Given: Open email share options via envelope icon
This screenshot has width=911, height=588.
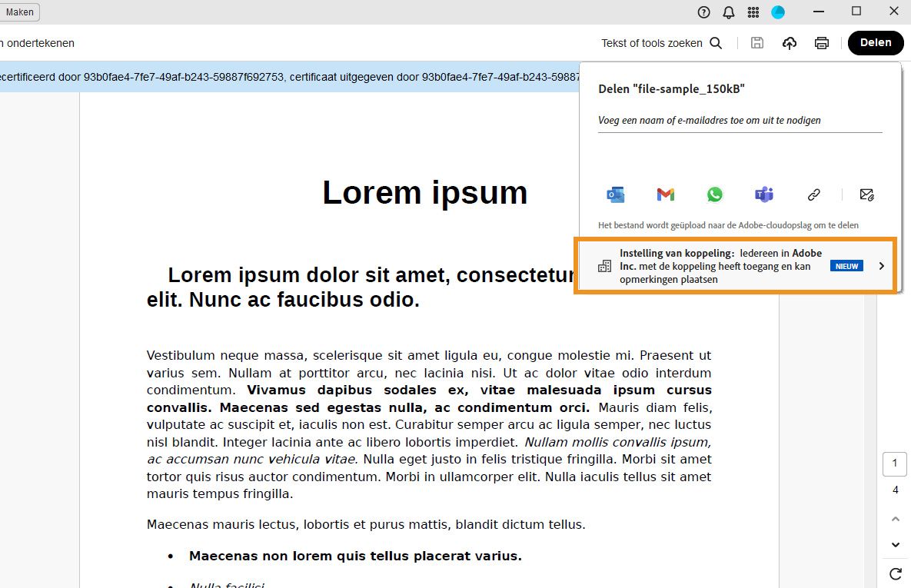Looking at the screenshot, I should click(867, 194).
